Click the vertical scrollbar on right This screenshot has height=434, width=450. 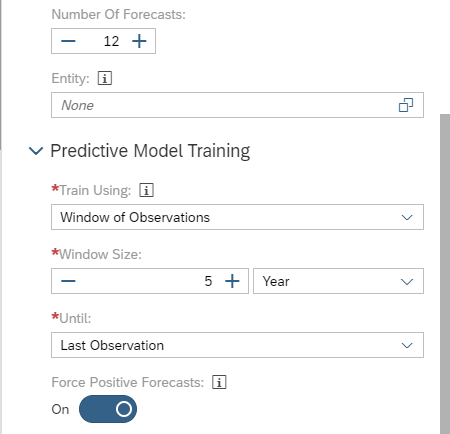pos(445,273)
